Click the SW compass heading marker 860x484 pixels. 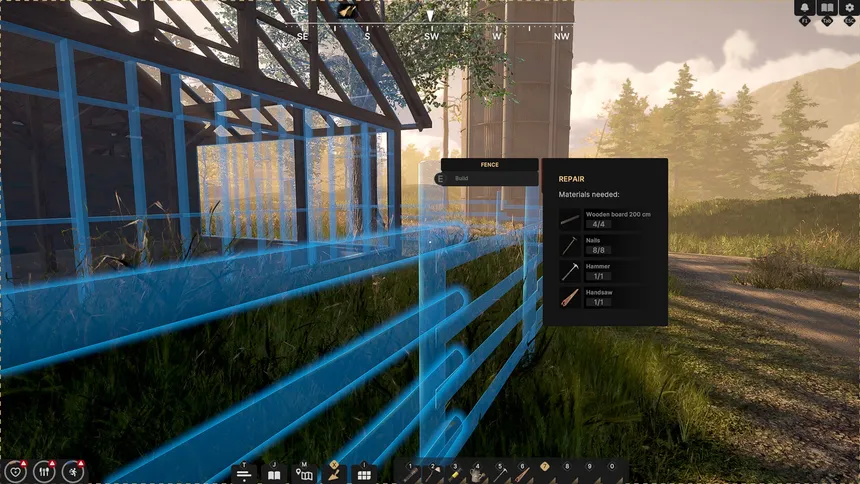click(431, 36)
